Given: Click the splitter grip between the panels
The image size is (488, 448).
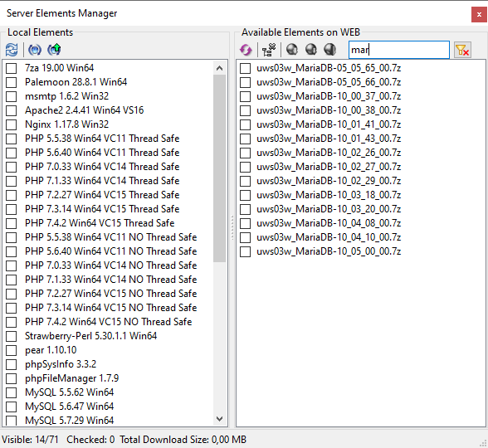Looking at the screenshot, I should coord(232,227).
